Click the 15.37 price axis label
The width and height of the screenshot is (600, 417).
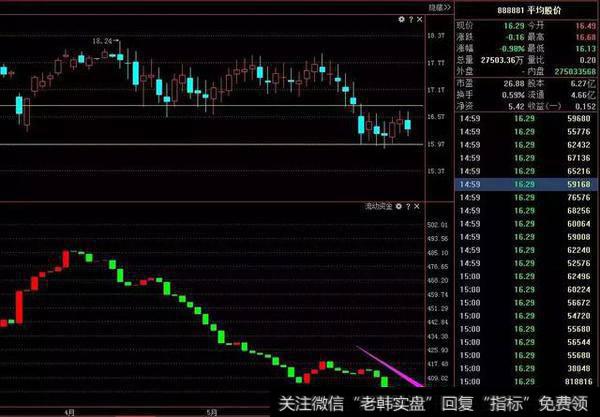coord(436,171)
